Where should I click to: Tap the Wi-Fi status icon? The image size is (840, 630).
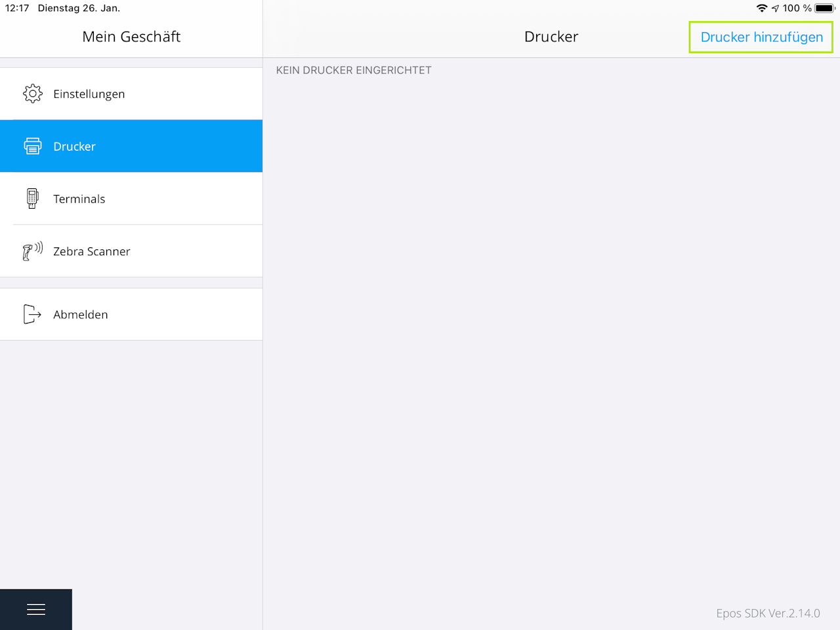[761, 8]
